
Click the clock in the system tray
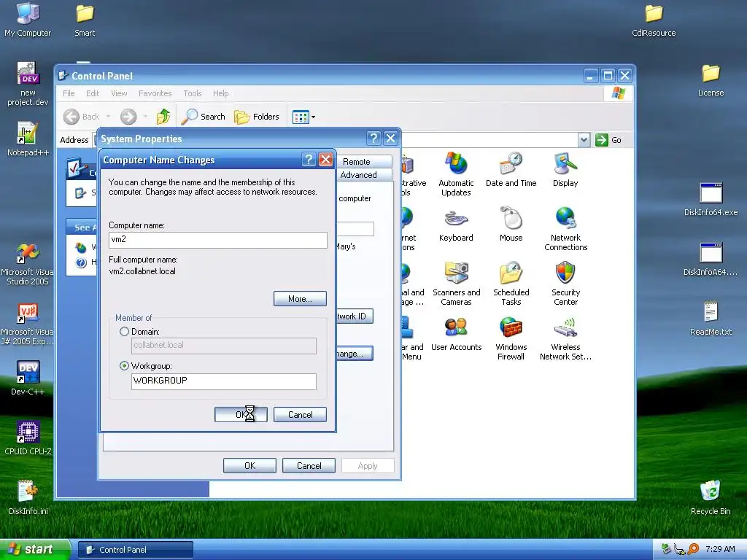click(720, 549)
